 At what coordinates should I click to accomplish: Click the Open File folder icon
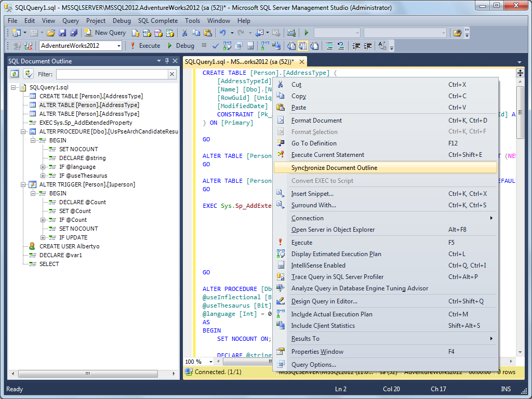51,33
